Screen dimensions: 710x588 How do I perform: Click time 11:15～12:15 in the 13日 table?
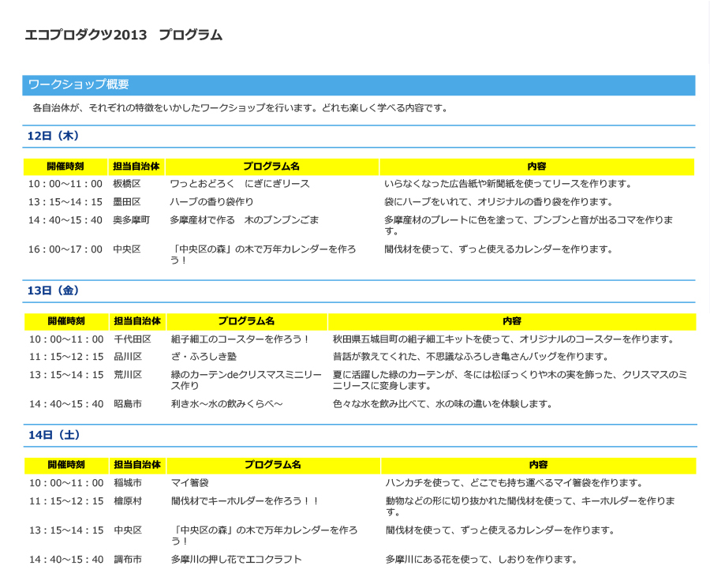[66, 357]
